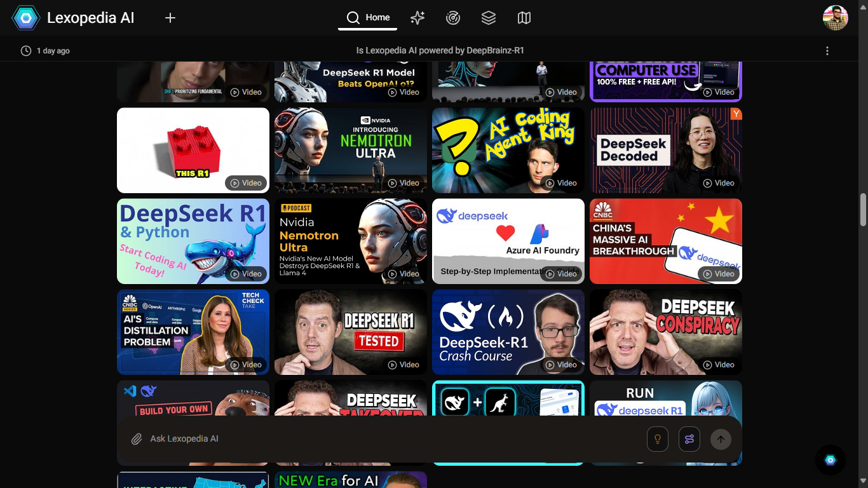Open the Nvidia Nemotron Ultra podcast video

[351, 241]
